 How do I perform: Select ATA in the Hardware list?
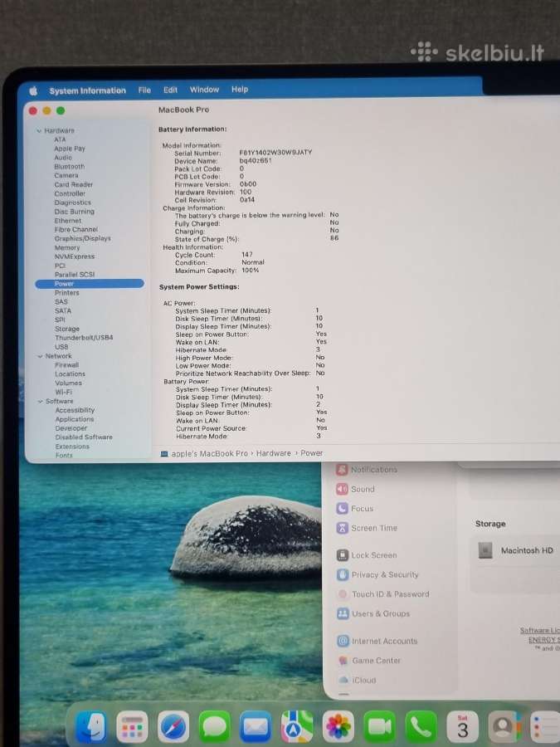coord(60,139)
